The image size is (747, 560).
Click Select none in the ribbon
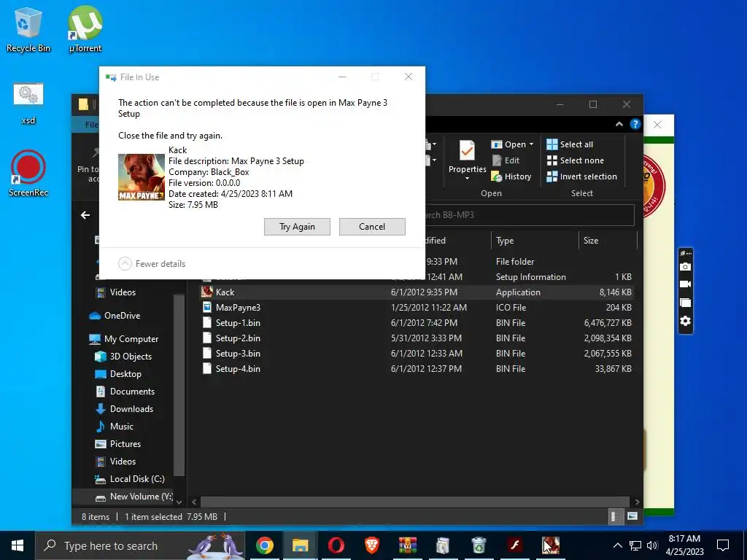[x=575, y=160]
